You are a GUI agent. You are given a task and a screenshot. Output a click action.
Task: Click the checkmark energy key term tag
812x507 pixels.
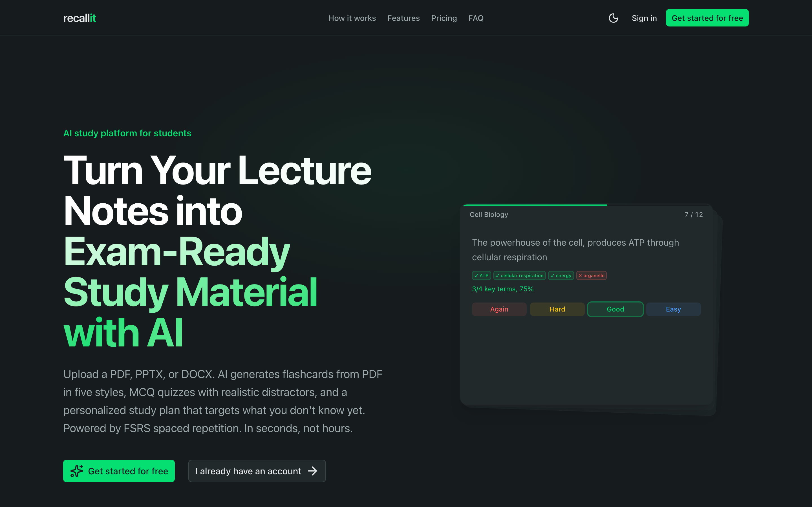[x=561, y=276]
